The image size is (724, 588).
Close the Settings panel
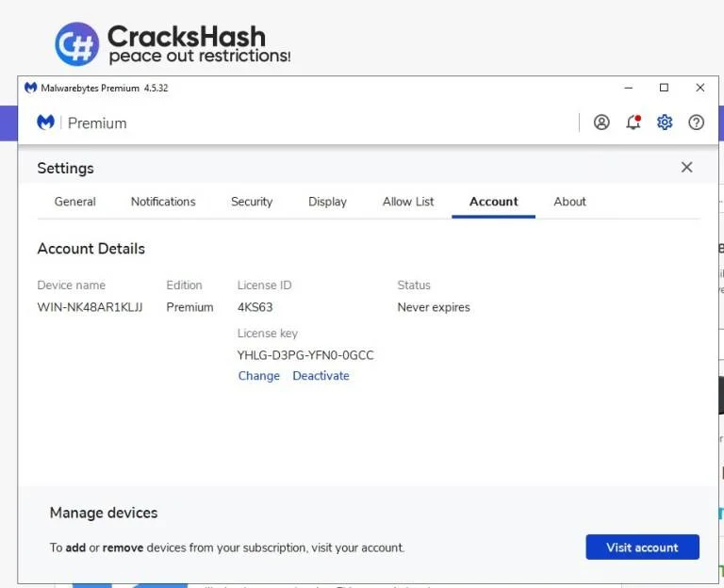pyautogui.click(x=686, y=167)
